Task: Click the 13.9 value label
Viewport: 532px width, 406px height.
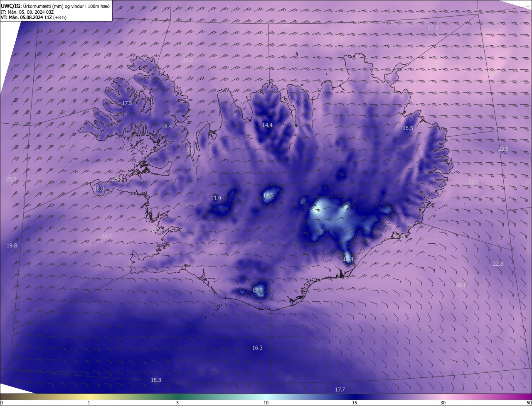Action: (x=216, y=198)
